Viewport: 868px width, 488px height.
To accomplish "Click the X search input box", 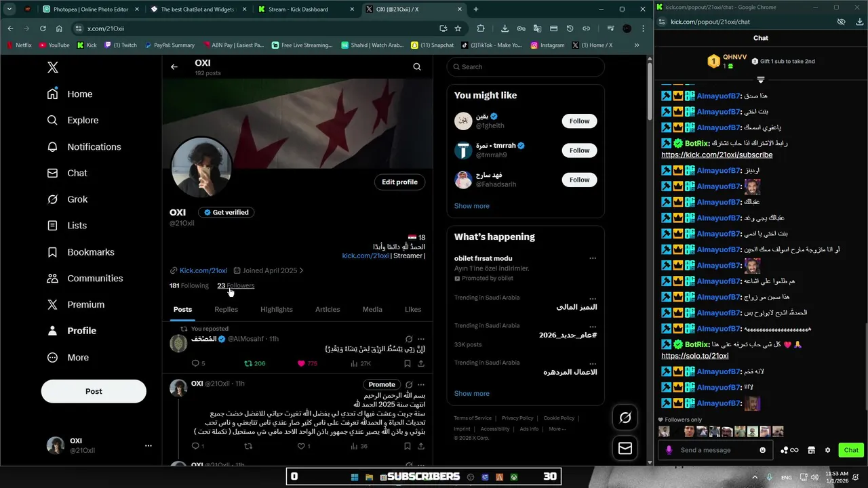I will (x=526, y=66).
